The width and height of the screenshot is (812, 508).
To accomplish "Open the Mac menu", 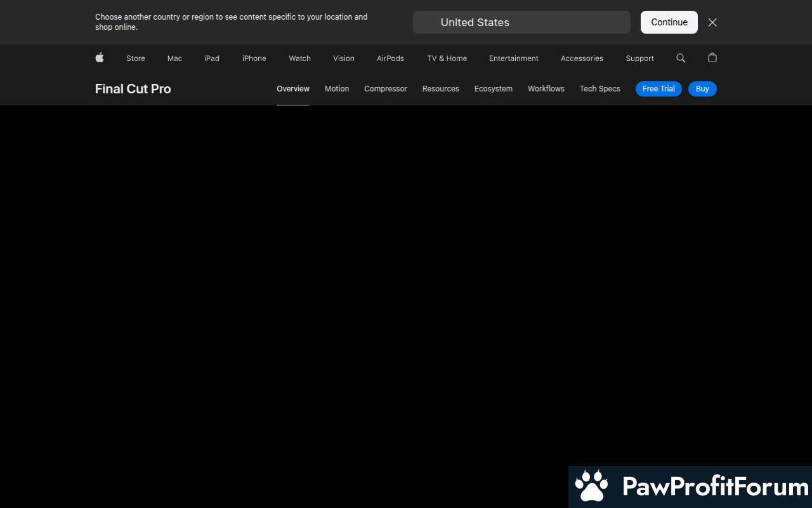I will coord(174,58).
